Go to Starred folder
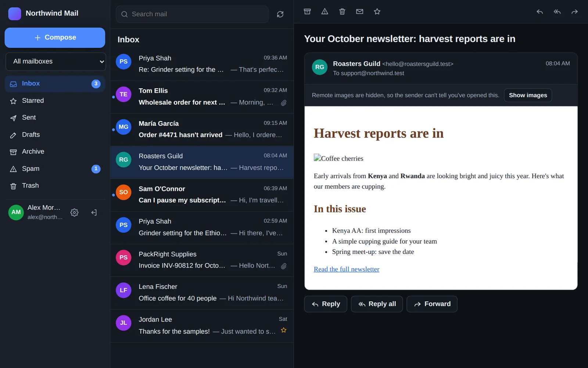This screenshot has width=588, height=368. click(55, 101)
